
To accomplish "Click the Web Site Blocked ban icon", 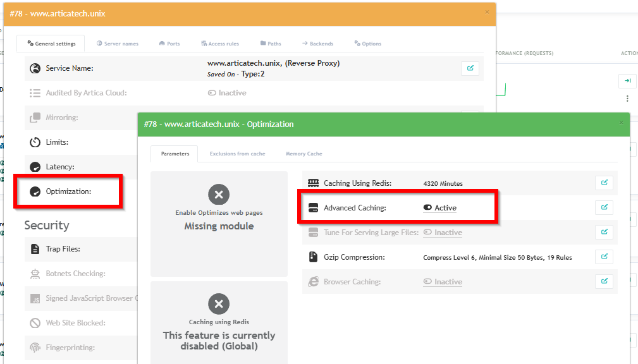I will (x=35, y=323).
